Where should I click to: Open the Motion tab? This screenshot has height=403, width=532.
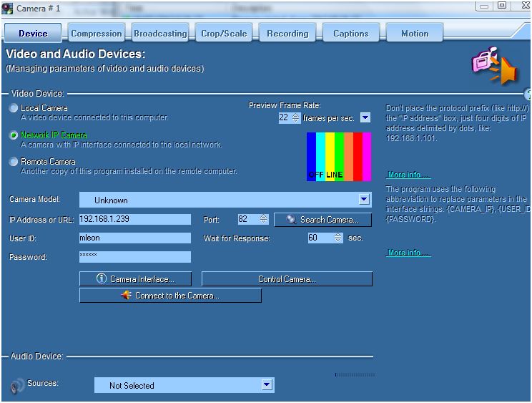[415, 33]
